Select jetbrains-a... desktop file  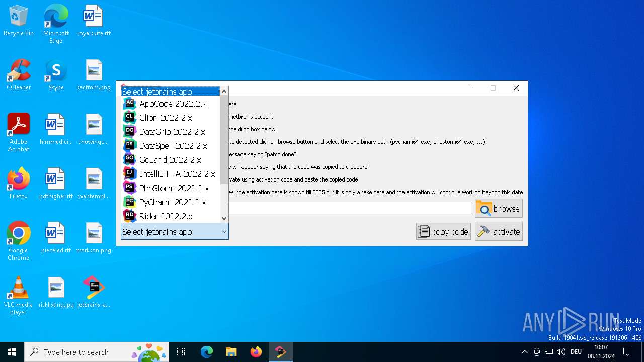(x=94, y=293)
